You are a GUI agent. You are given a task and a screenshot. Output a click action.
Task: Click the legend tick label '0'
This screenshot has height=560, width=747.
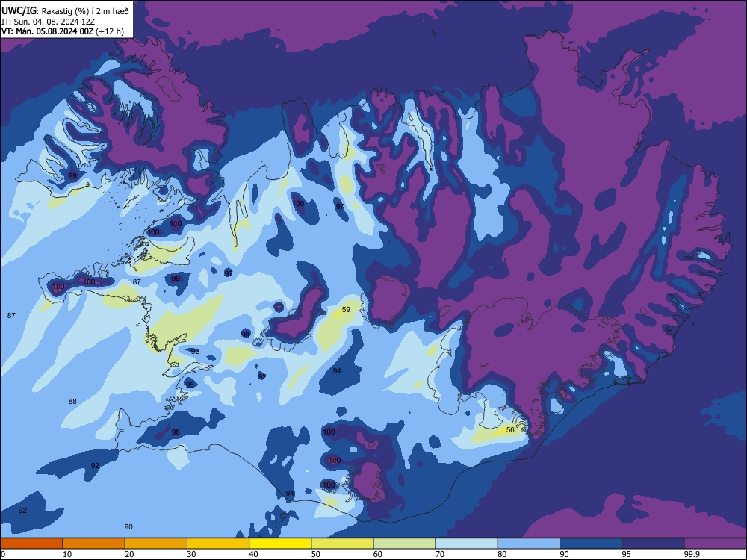(x=3, y=554)
